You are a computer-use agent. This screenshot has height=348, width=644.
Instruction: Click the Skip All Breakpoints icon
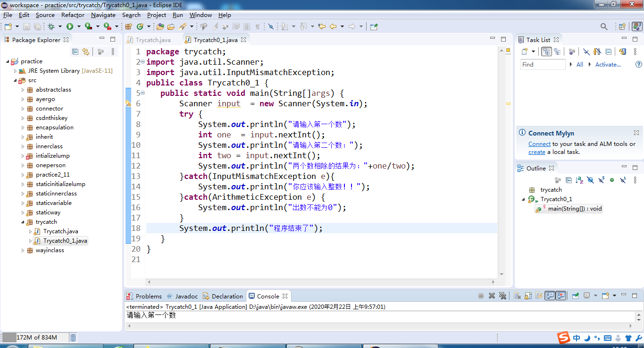[x=271, y=26]
